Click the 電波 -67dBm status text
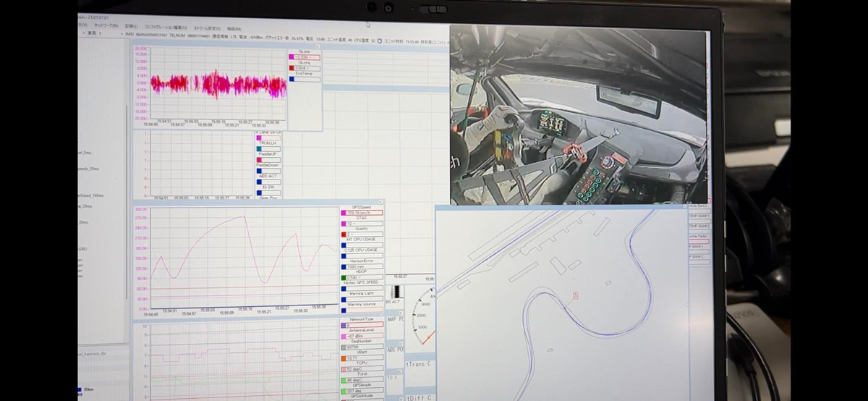868x401 pixels. click(251, 38)
